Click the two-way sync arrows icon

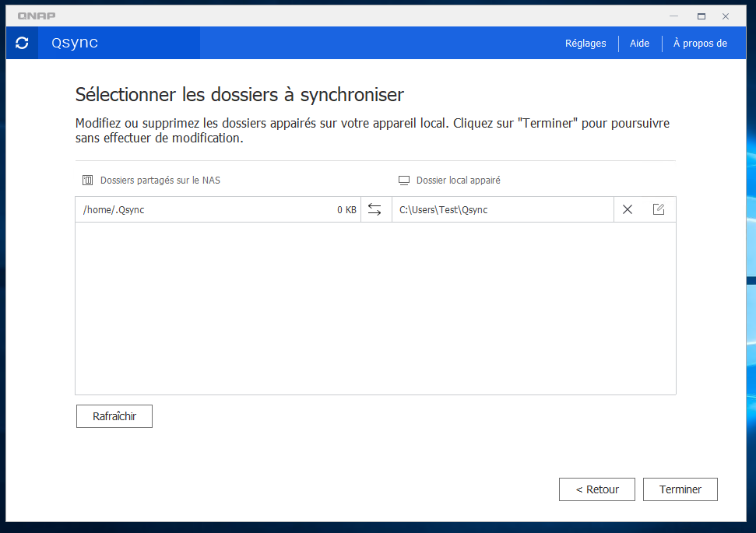click(375, 209)
